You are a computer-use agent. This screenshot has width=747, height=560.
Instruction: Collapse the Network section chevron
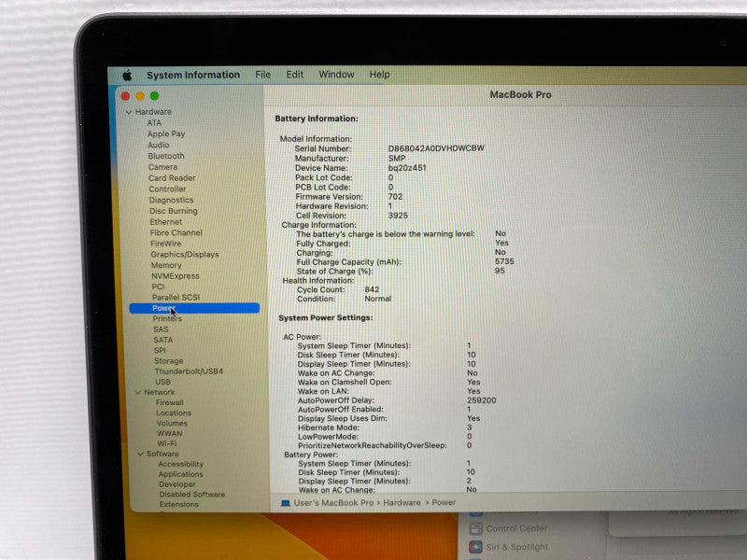138,392
